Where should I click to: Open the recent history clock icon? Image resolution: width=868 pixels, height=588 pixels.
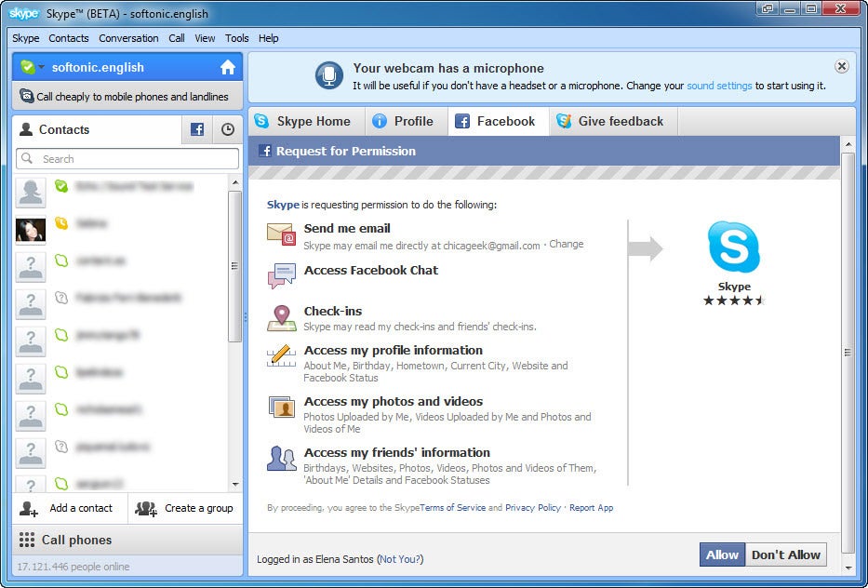coord(228,129)
